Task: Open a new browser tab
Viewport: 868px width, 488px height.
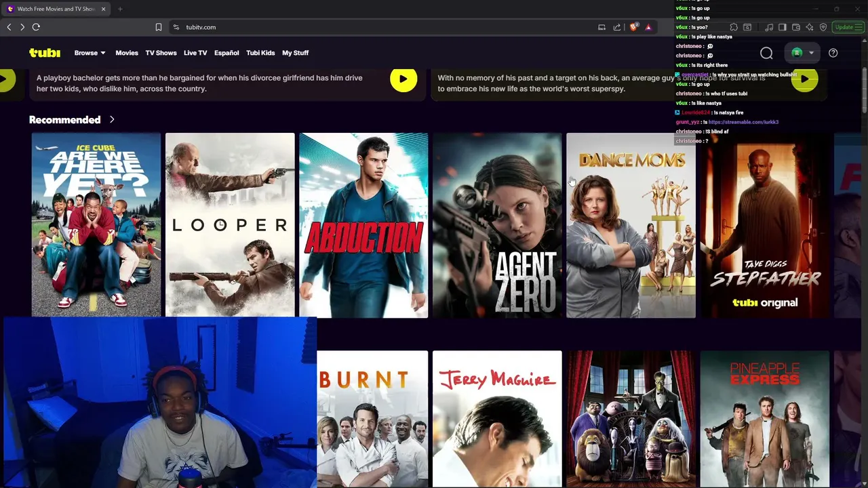Action: click(x=120, y=9)
